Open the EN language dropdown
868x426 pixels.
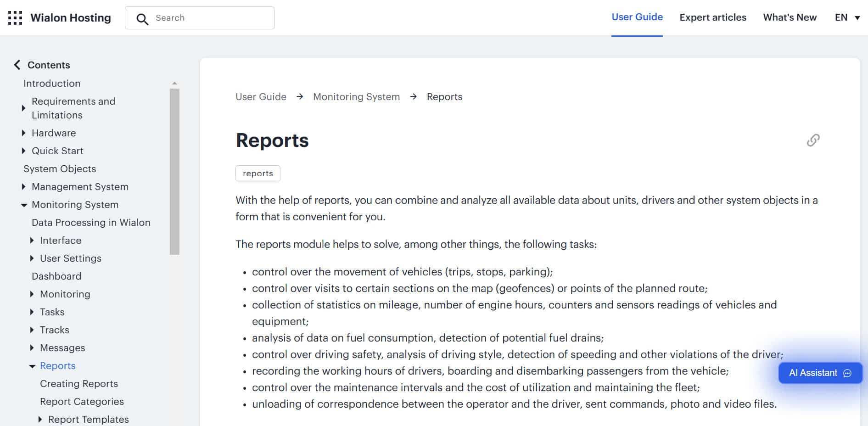847,17
